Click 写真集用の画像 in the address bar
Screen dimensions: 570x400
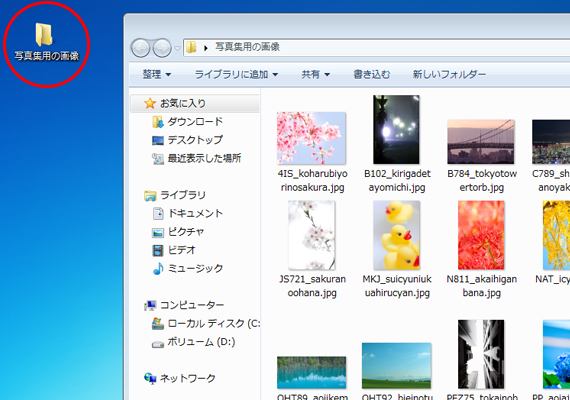248,47
